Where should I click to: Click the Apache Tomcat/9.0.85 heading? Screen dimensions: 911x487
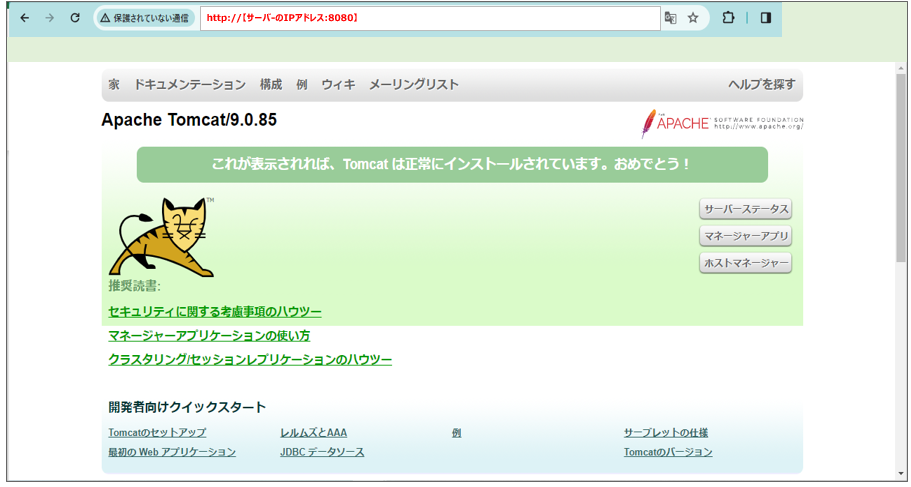click(x=189, y=120)
